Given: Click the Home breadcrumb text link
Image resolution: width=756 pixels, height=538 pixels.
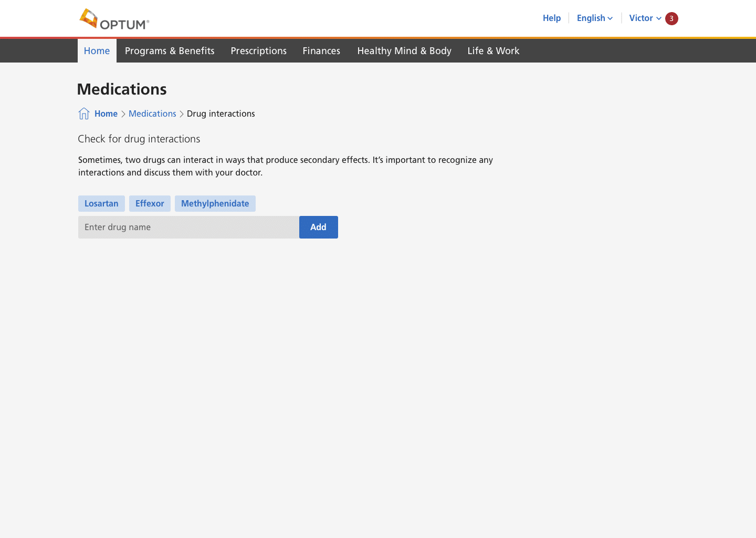Looking at the screenshot, I should (106, 113).
